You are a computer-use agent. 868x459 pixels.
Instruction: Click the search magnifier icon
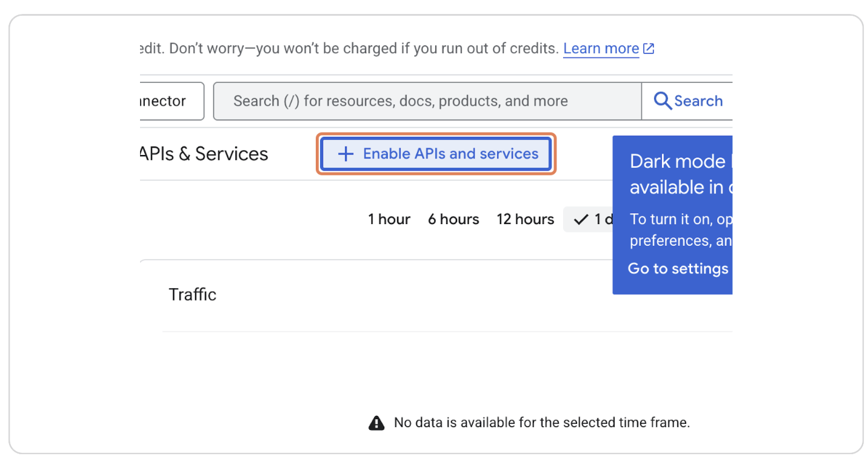(662, 101)
